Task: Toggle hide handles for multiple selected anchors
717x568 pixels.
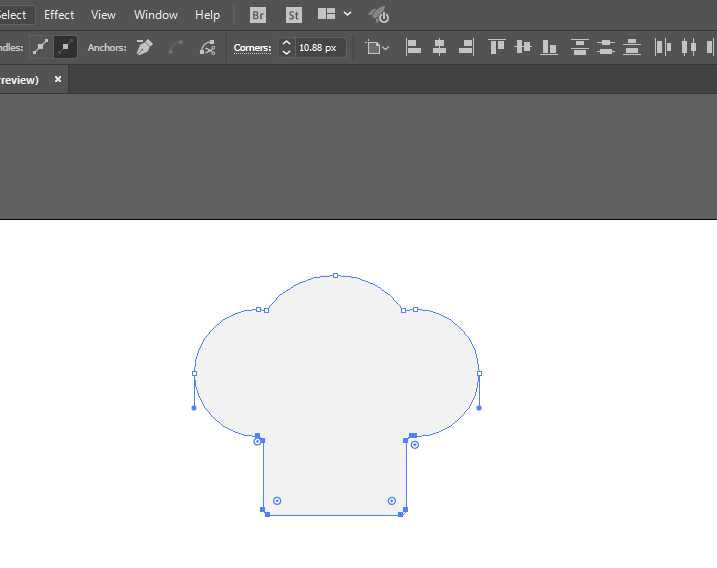Action: [65, 47]
